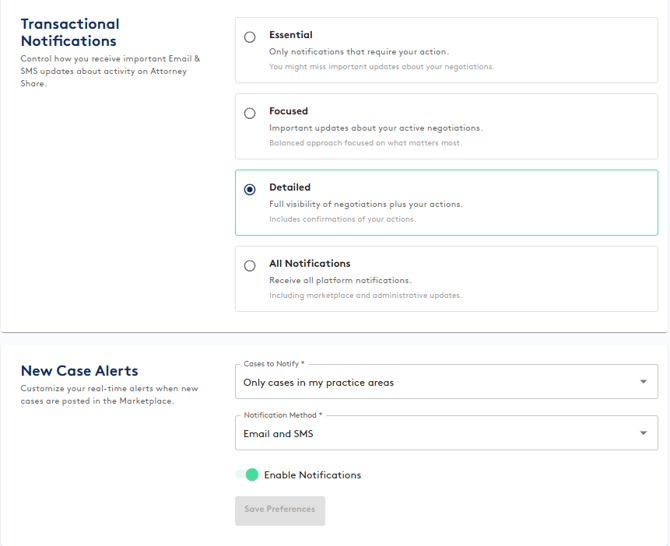Screen dimensions: 670x546
Task: Disable the Enable Notifications toggle switch
Action: [247, 475]
